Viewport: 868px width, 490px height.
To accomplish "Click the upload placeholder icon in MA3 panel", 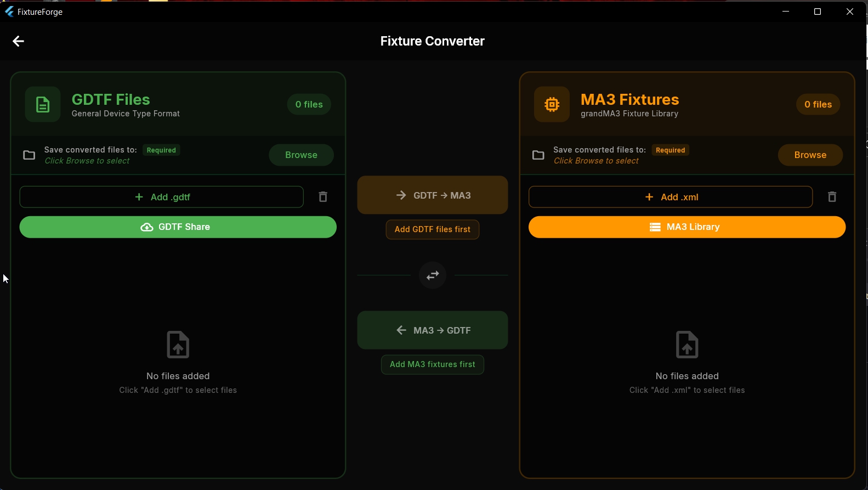I will (687, 344).
